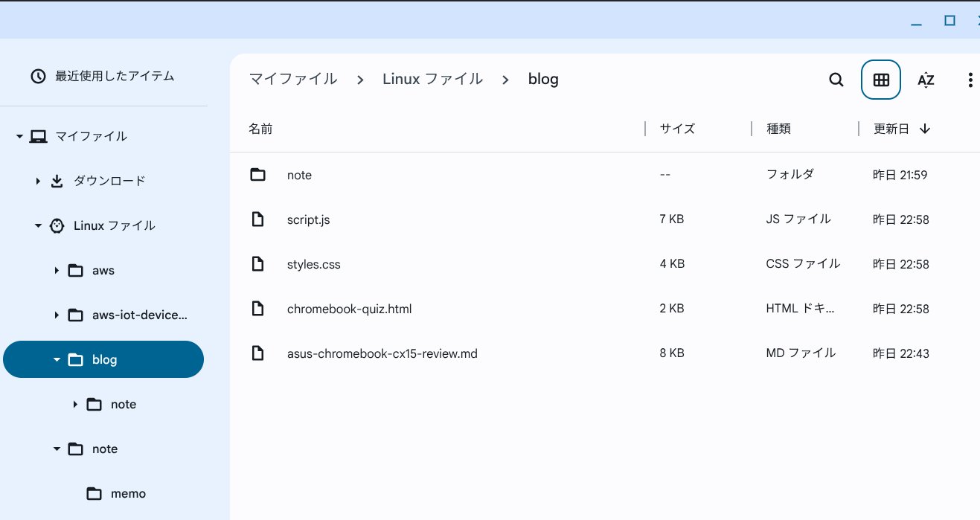The height and width of the screenshot is (520, 980).
Task: Select memo folder in sidebar tree
Action: pyautogui.click(x=128, y=493)
